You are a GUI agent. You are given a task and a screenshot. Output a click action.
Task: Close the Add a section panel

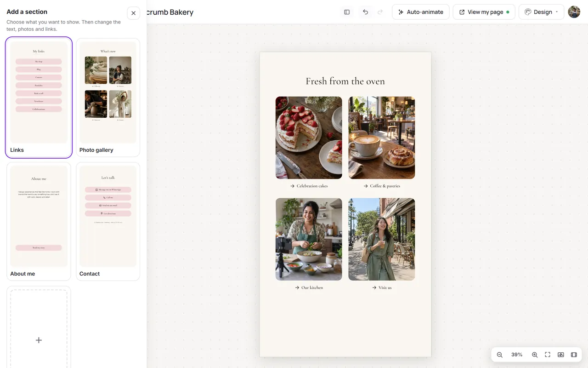(x=133, y=13)
